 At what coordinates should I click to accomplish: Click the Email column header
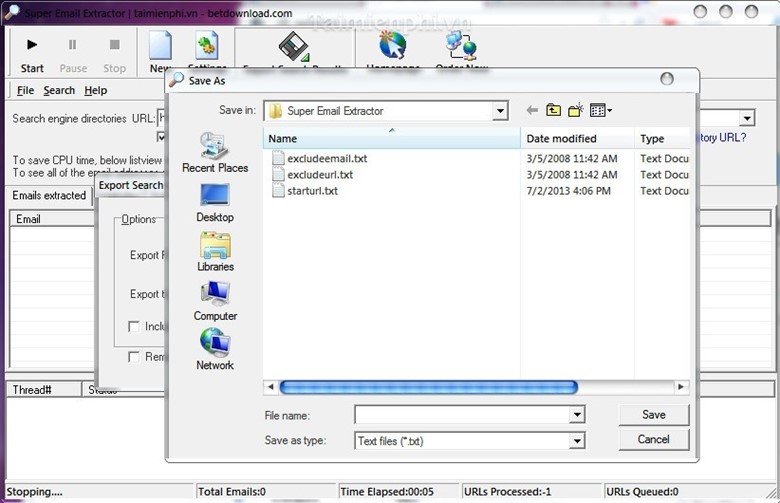(52, 219)
